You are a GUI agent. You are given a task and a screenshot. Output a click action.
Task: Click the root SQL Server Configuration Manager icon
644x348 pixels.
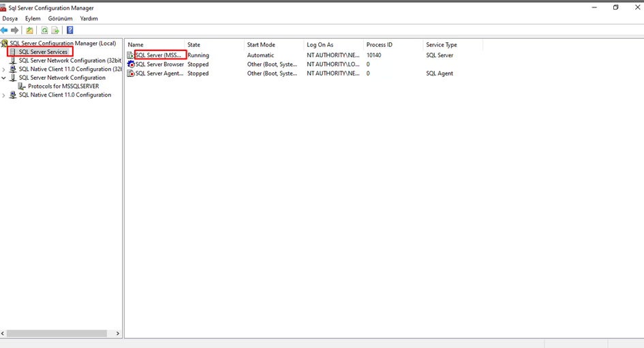click(x=4, y=43)
